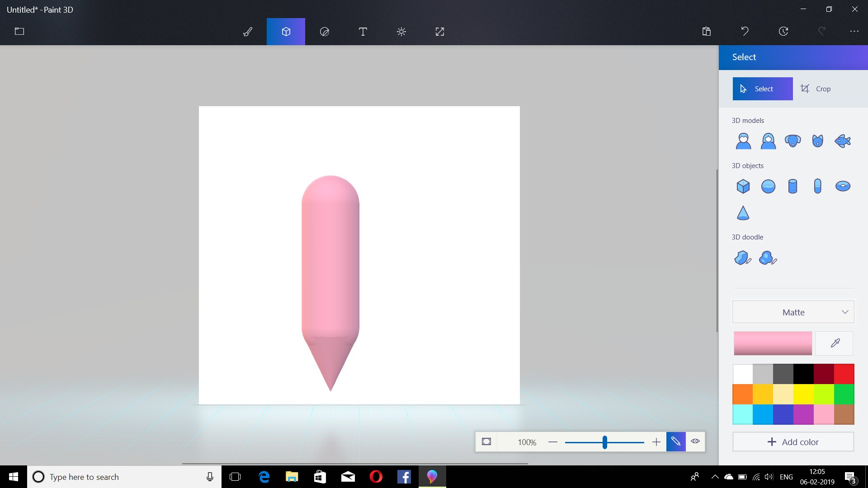Click the Add color button
The height and width of the screenshot is (488, 868).
[793, 442]
